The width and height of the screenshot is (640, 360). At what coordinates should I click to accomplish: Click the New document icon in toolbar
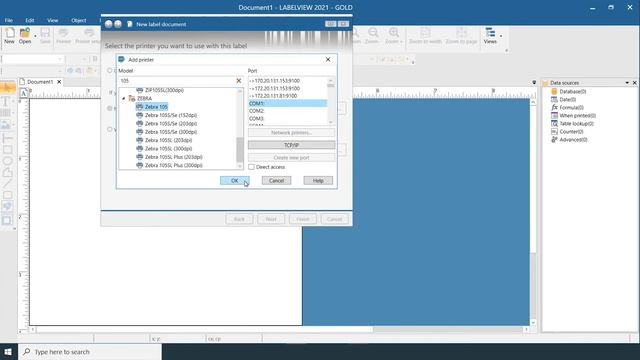click(x=9, y=33)
